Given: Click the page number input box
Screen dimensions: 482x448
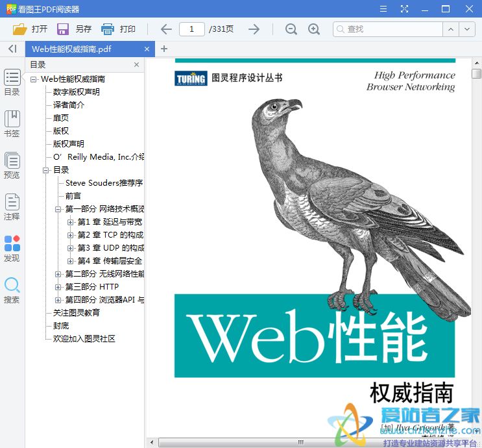Looking at the screenshot, I should tap(192, 29).
